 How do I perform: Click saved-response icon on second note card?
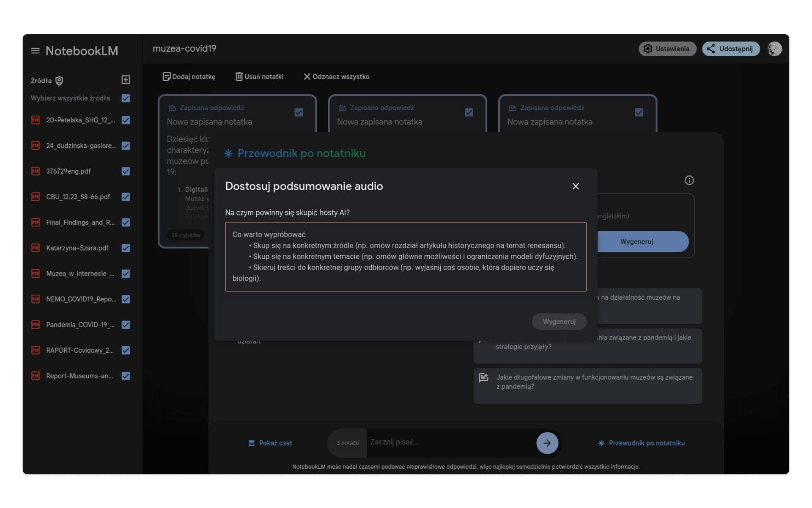(343, 108)
